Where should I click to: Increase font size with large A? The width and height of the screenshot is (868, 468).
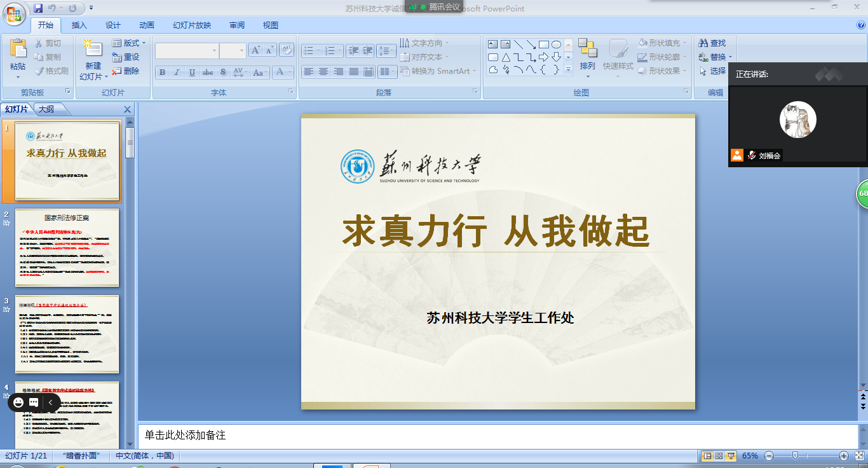coord(255,51)
